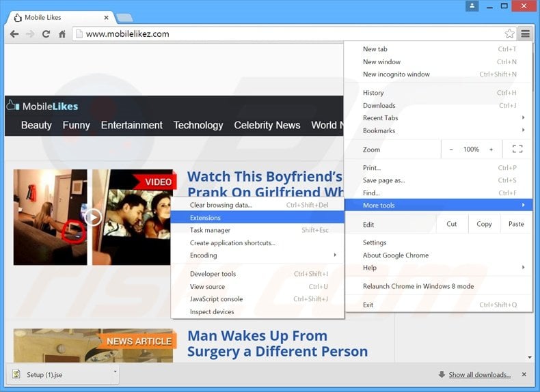Viewport: 540px width, 392px height.
Task: Close the Chrome hamburger menu button
Action: click(x=525, y=33)
